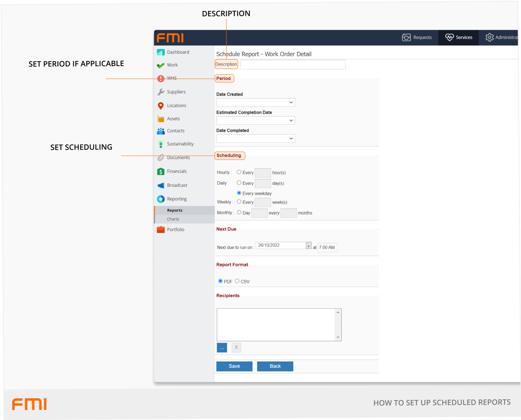
Task: Open the Contacts people icon
Action: pyautogui.click(x=161, y=131)
